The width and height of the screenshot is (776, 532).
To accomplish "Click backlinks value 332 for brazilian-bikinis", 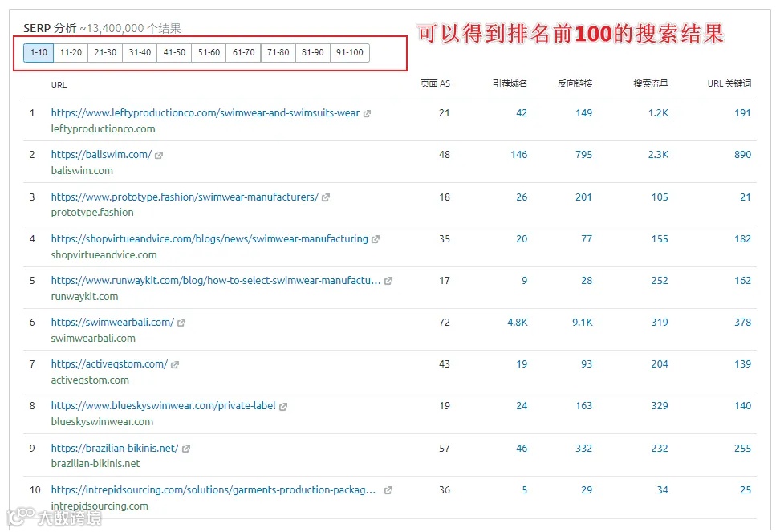I will tap(584, 448).
